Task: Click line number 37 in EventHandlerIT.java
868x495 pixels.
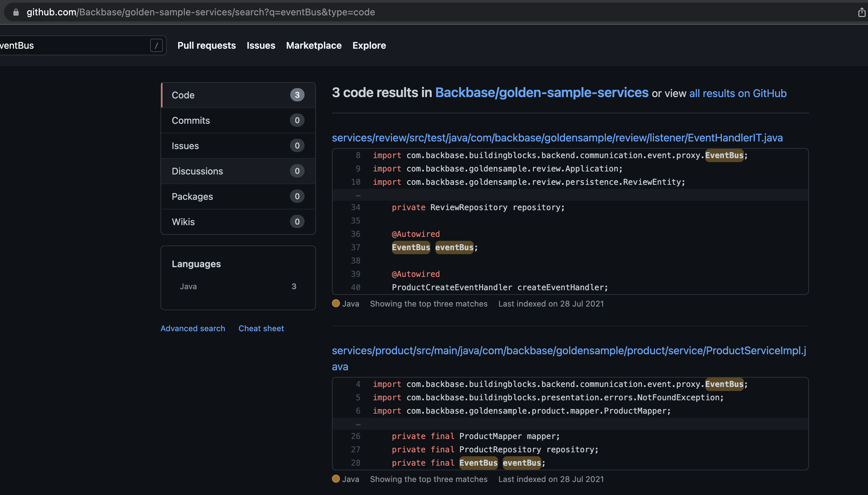Action: point(355,247)
